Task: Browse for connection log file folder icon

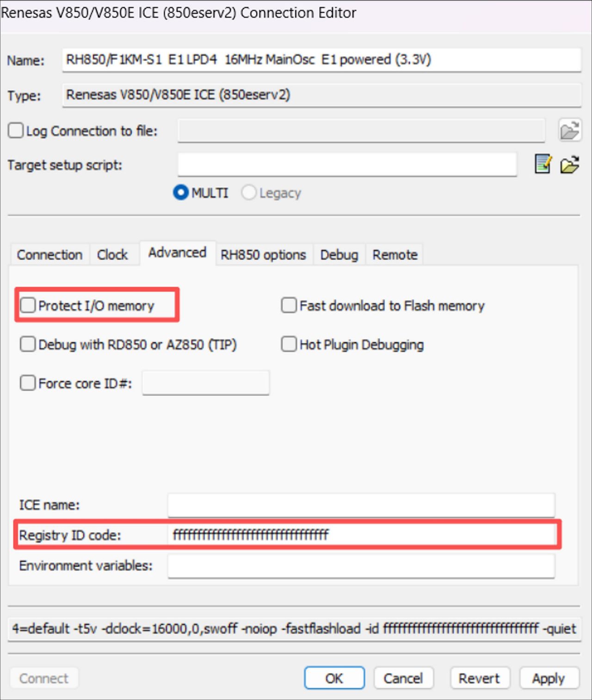Action: tap(569, 130)
